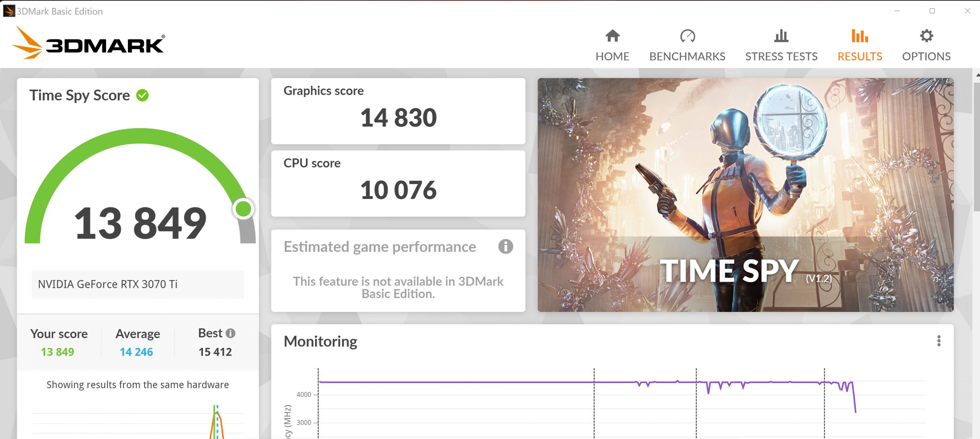Click the orange Results chart icon

pyautogui.click(x=860, y=36)
